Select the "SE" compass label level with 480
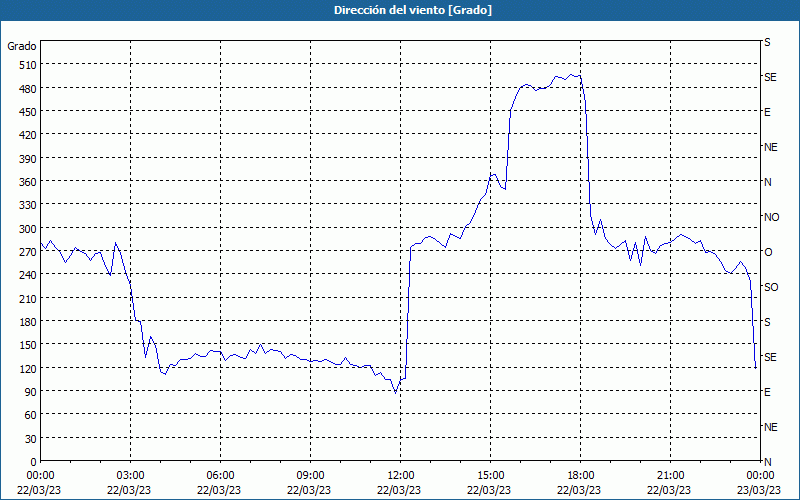The image size is (800, 500). pos(770,77)
